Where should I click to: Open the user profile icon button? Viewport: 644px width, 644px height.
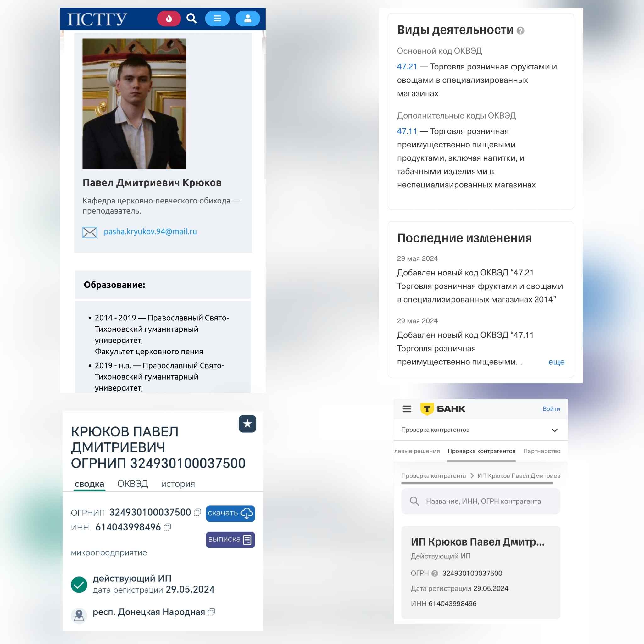coord(248,19)
